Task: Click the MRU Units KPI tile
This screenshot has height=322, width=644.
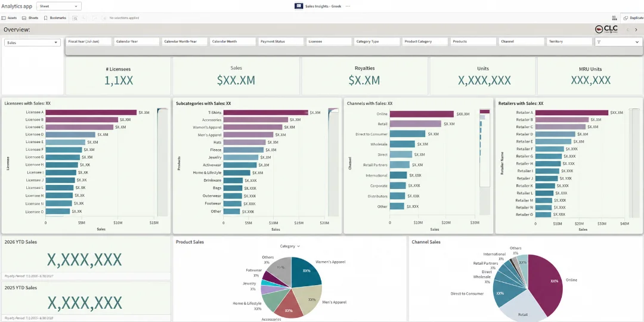Action: 590,76
